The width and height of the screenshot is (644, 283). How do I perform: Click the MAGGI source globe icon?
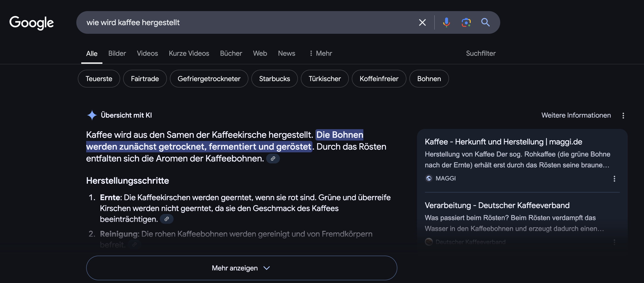point(429,178)
